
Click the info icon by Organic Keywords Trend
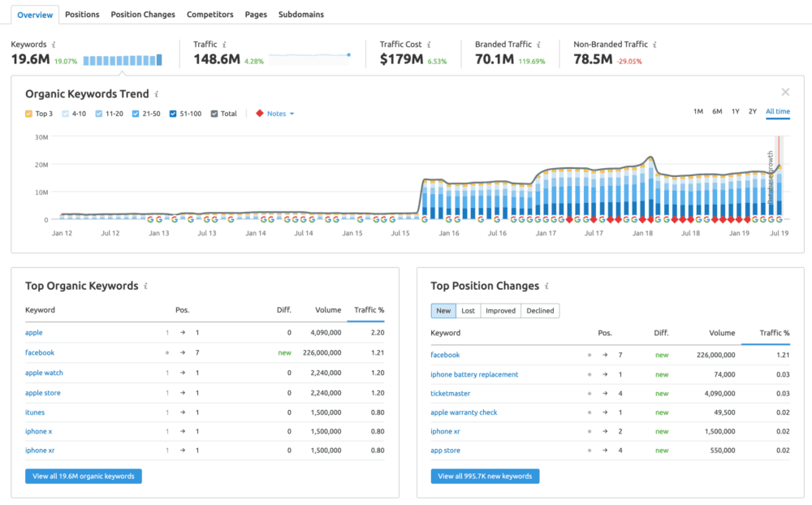157,94
